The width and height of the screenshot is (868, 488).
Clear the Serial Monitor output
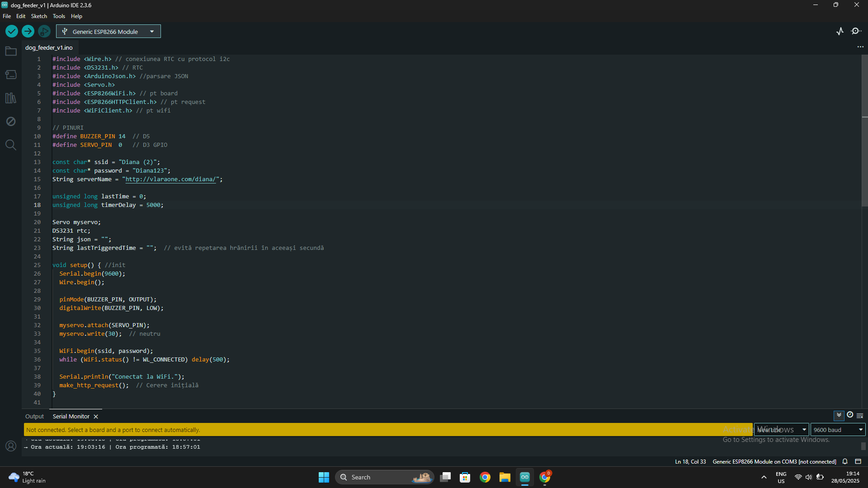(860, 415)
